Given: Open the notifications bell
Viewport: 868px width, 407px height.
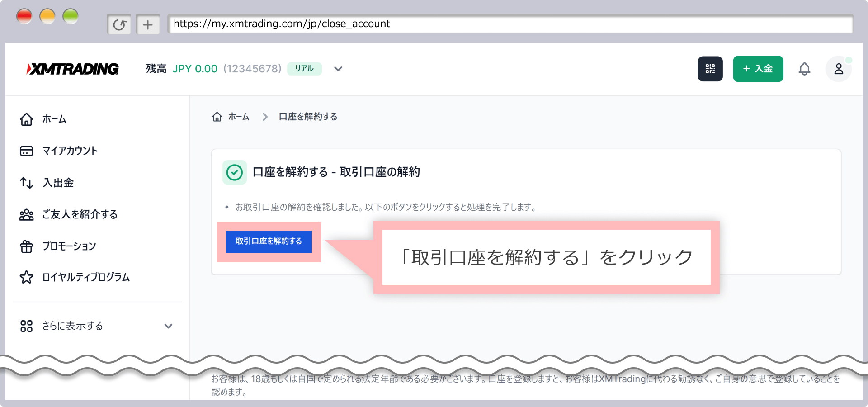Looking at the screenshot, I should click(x=804, y=69).
